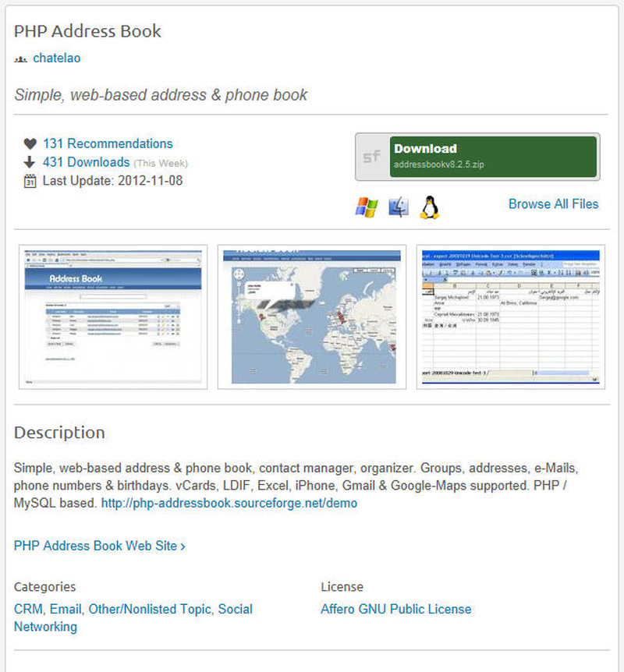Open the Address Book list screenshot thumbnail
Image resolution: width=624 pixels, height=672 pixels.
click(x=113, y=317)
